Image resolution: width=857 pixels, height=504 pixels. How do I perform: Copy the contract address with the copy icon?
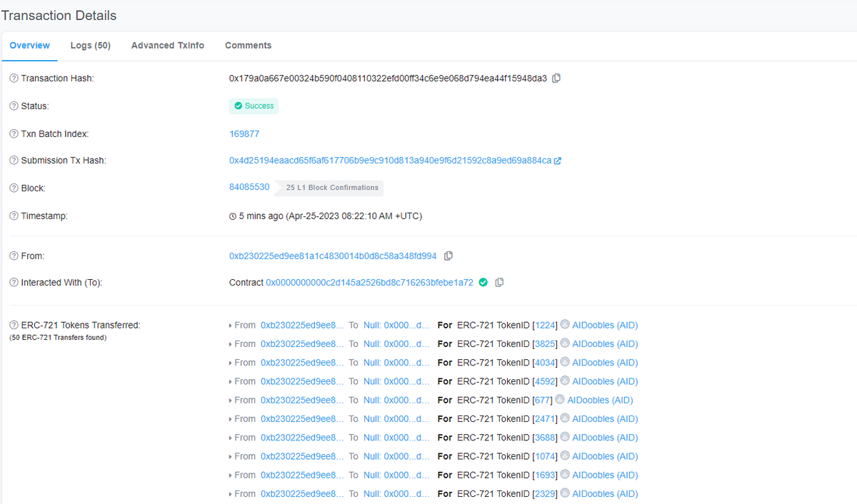pyautogui.click(x=498, y=282)
